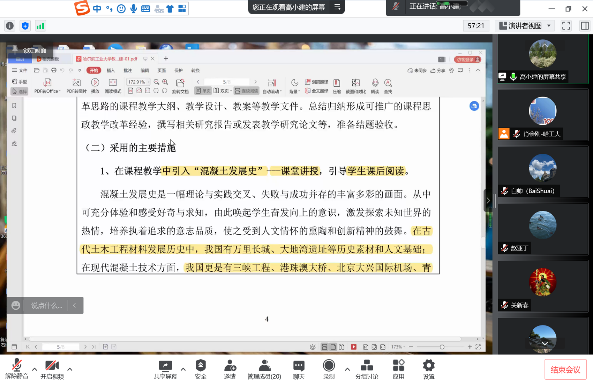Expand the recording options arrow
Viewport: 593px width, 381px height.
(x=347, y=369)
